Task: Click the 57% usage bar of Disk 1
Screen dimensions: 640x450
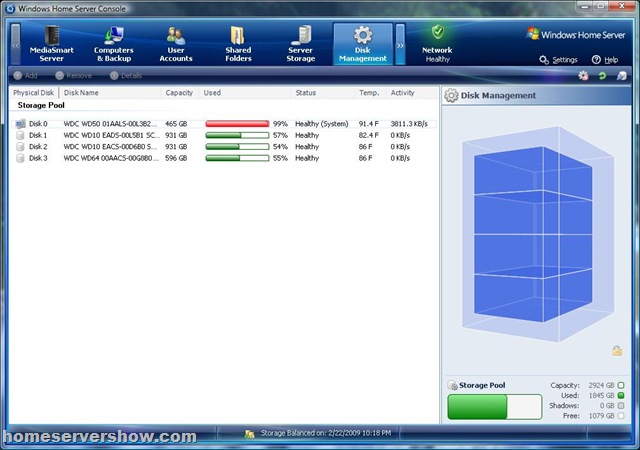Action: point(237,135)
